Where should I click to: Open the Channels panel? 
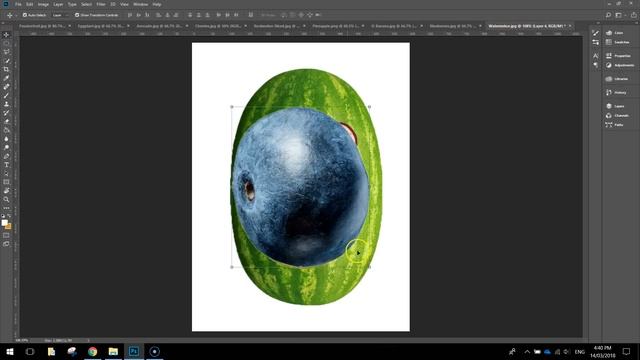(x=617, y=116)
